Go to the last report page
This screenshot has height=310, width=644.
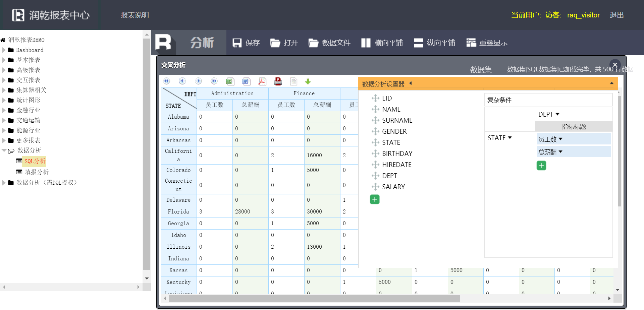(x=214, y=81)
